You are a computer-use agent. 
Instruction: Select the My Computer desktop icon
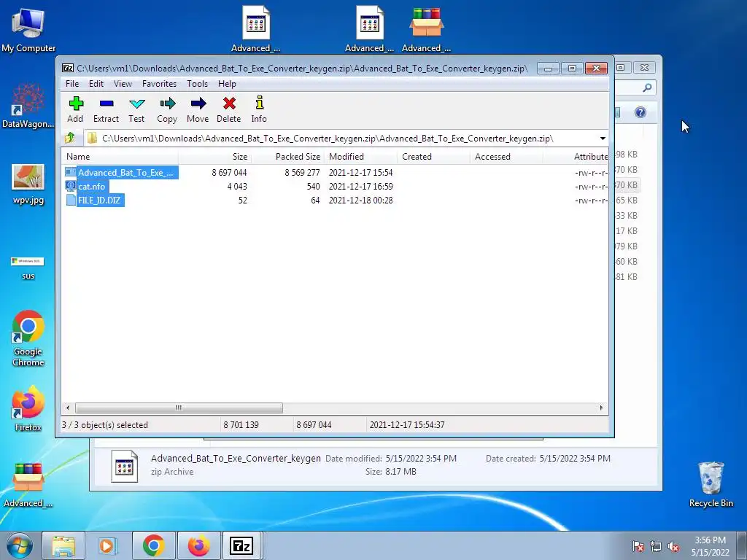pos(28,29)
